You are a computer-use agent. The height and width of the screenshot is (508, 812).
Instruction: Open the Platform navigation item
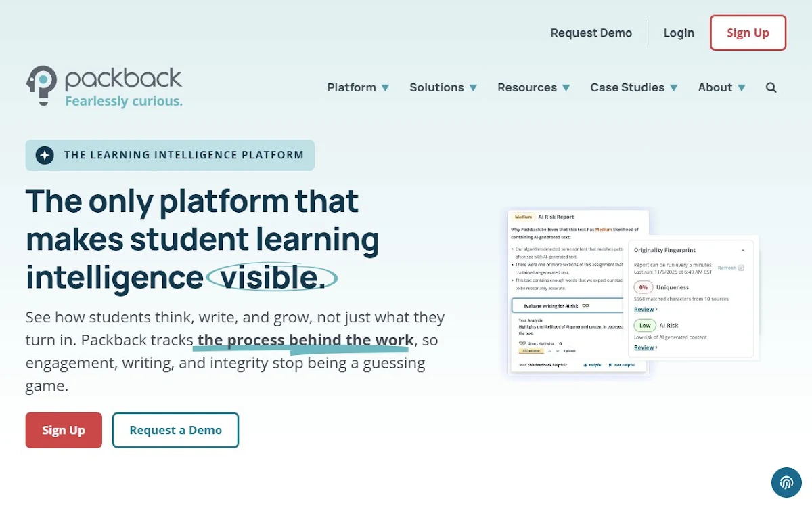[x=352, y=87]
